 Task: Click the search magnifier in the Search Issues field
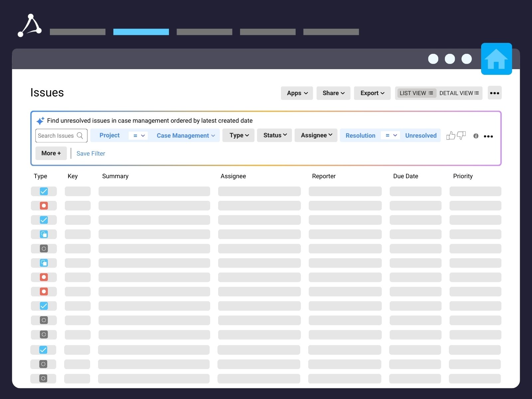[x=80, y=136]
